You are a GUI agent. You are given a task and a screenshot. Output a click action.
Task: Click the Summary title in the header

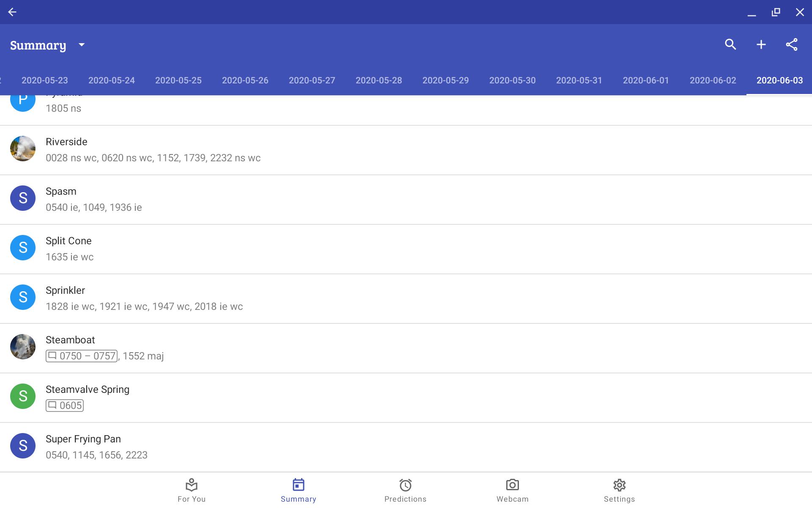38,45
